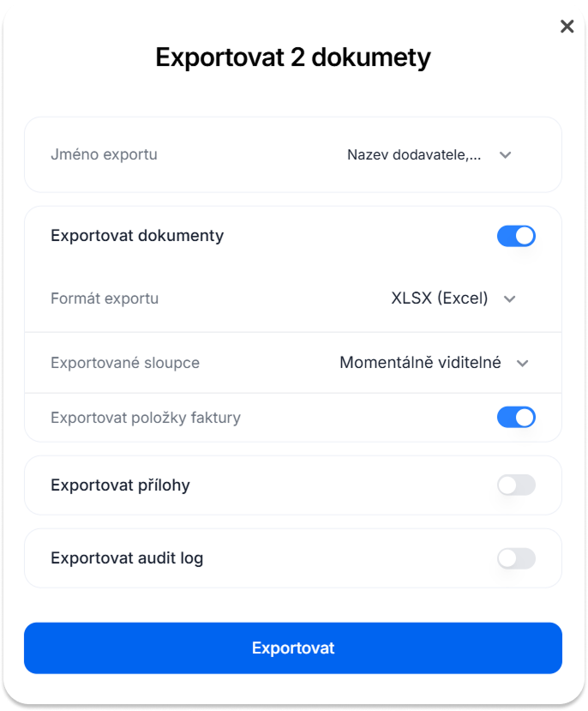The height and width of the screenshot is (711, 588).
Task: Click the Exportovat položky faktury label
Action: pyautogui.click(x=146, y=418)
